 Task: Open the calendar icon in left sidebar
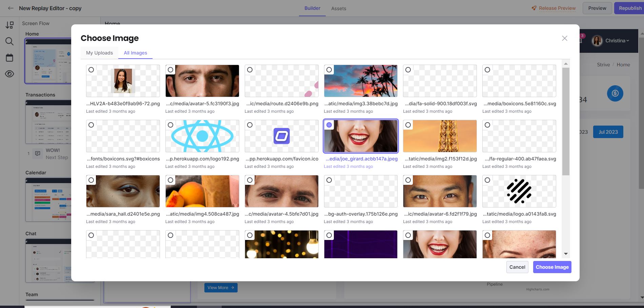click(x=9, y=58)
